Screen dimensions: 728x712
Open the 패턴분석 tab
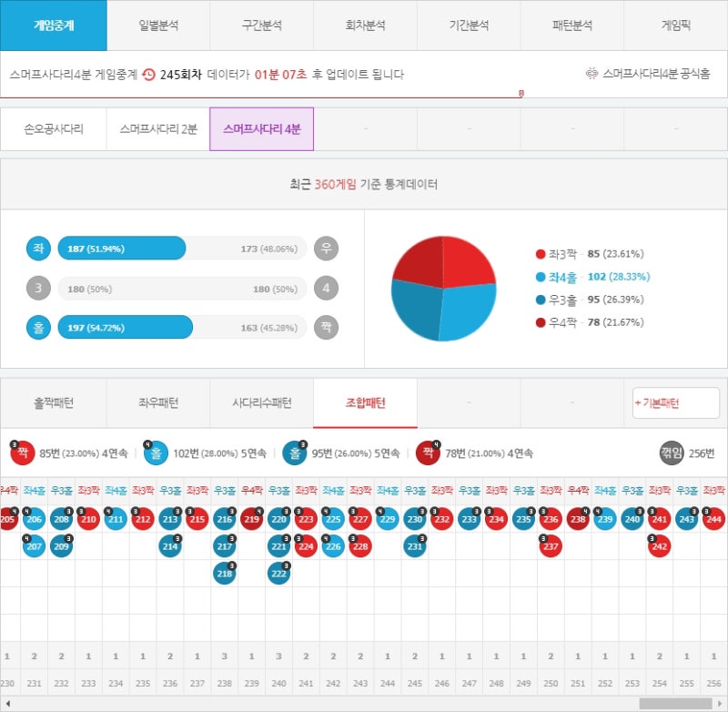click(x=572, y=25)
